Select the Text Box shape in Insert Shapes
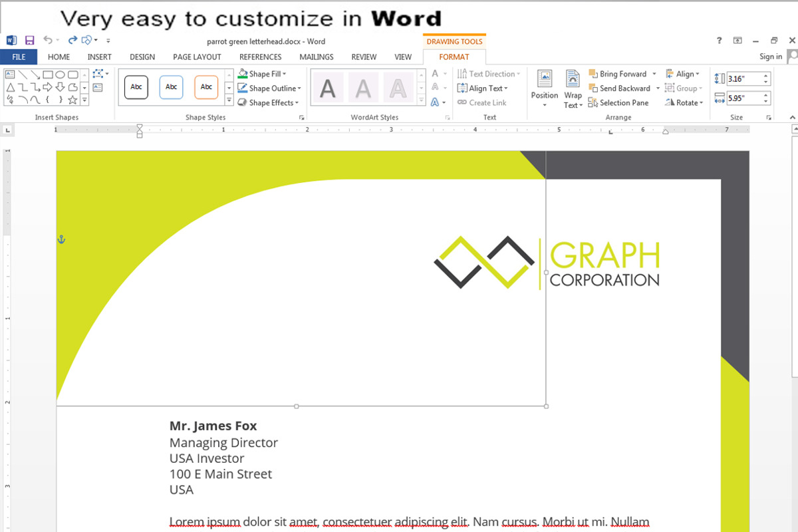This screenshot has width=798, height=532. [x=10, y=74]
